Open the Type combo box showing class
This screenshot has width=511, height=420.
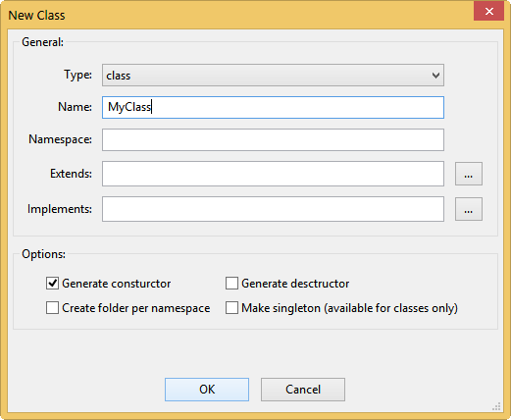[273, 76]
